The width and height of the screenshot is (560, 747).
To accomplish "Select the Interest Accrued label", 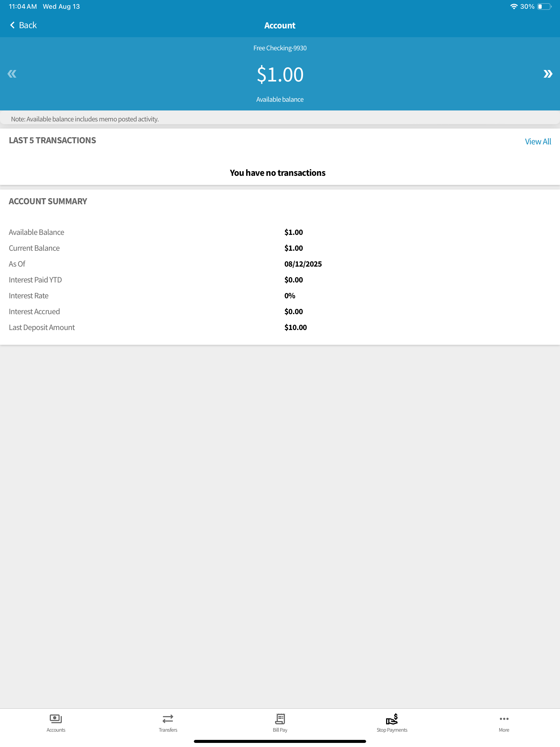I will [34, 312].
